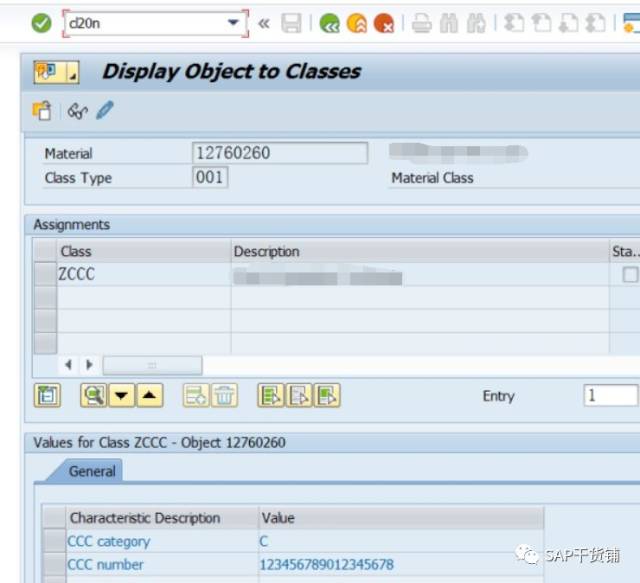Screen dimensions: 640x583
Task: Click the Value column header
Action: click(401, 518)
